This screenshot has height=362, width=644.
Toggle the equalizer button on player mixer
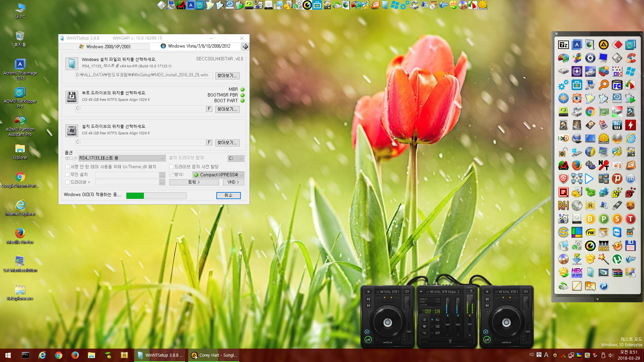click(437, 320)
